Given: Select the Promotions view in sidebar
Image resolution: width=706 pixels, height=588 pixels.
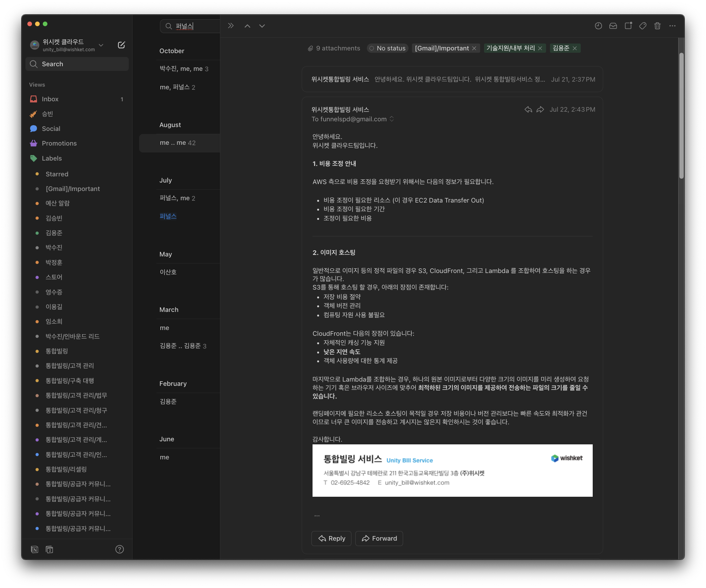Looking at the screenshot, I should click(59, 143).
